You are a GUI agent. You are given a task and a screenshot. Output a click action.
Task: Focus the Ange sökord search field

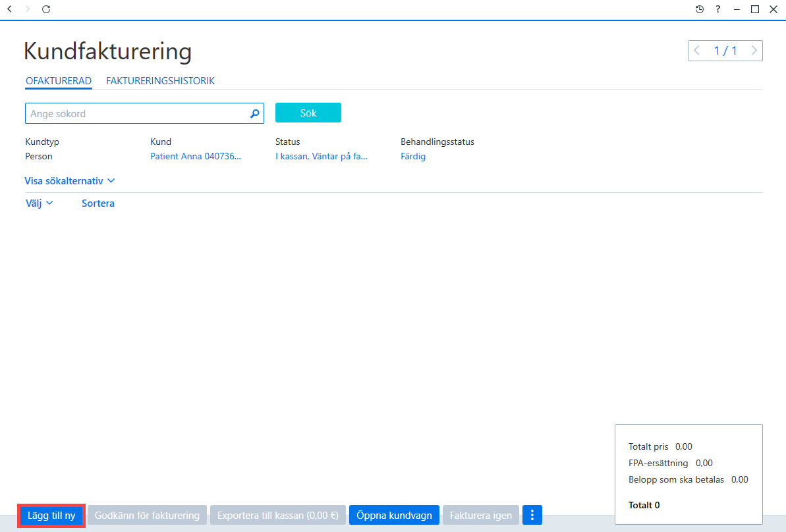(144, 113)
